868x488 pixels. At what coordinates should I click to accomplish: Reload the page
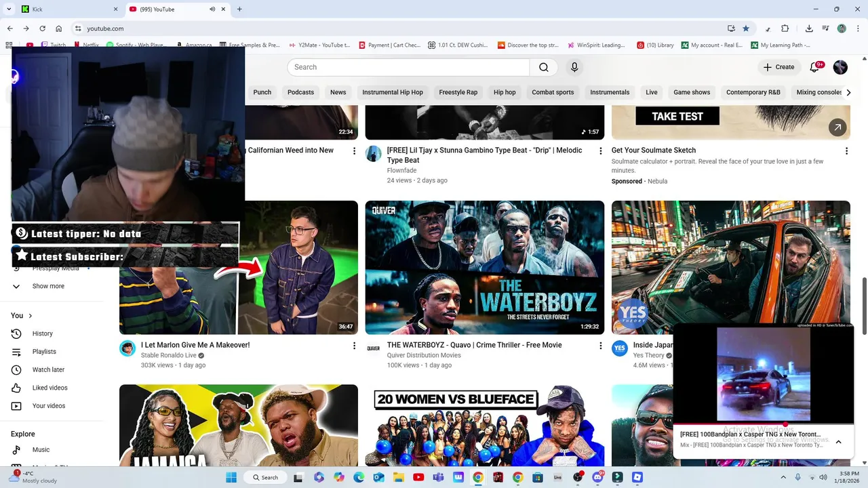(42, 28)
